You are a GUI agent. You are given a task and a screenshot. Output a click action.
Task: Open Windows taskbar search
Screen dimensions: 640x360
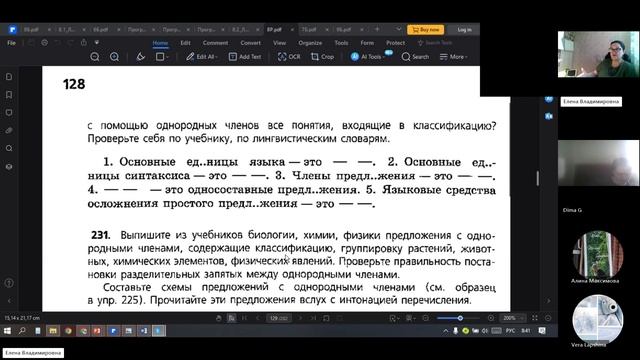pos(22,331)
